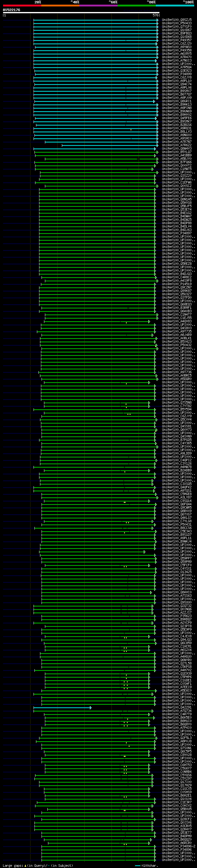Image resolution: width=197 pixels, height=868 pixels.
Task: Select hit UniRef100_A7R7N7
Action: (177, 142)
